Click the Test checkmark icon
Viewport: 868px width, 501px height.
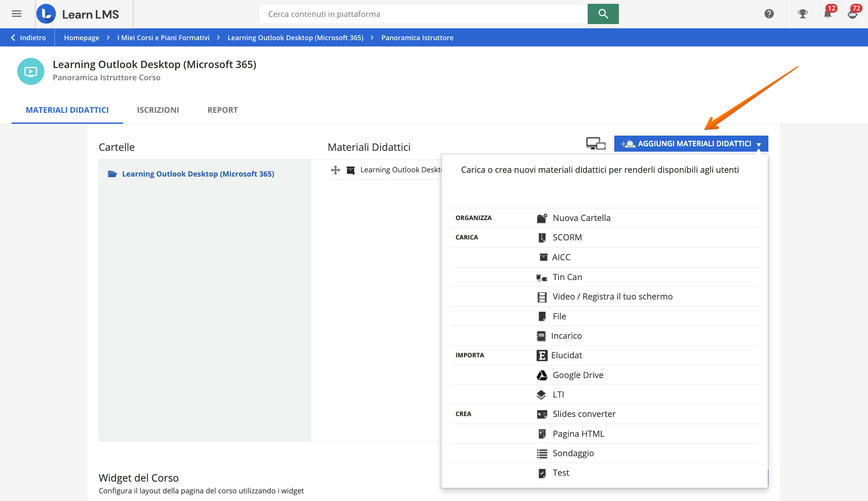coord(542,473)
